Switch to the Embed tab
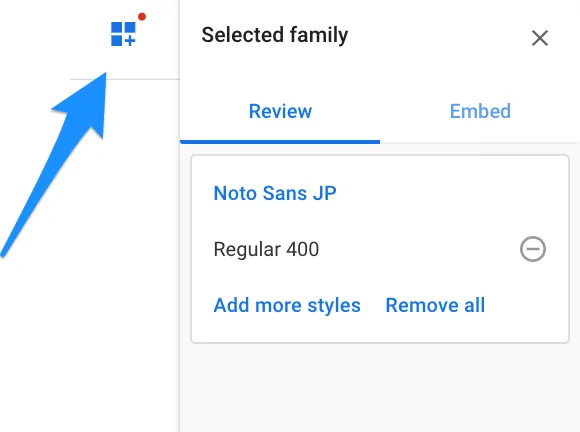The height and width of the screenshot is (432, 580). [x=480, y=111]
